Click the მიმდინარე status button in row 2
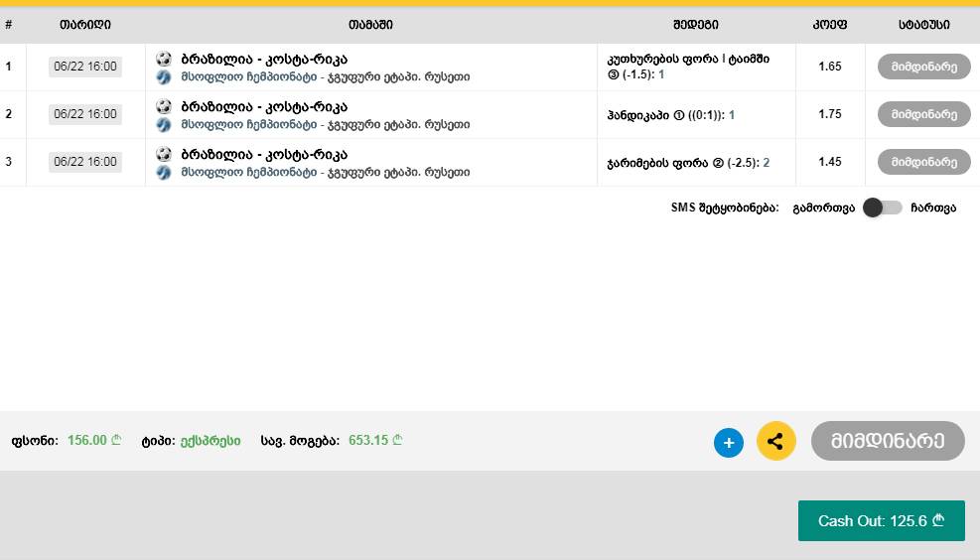The width and height of the screenshot is (980, 560). tap(923, 114)
